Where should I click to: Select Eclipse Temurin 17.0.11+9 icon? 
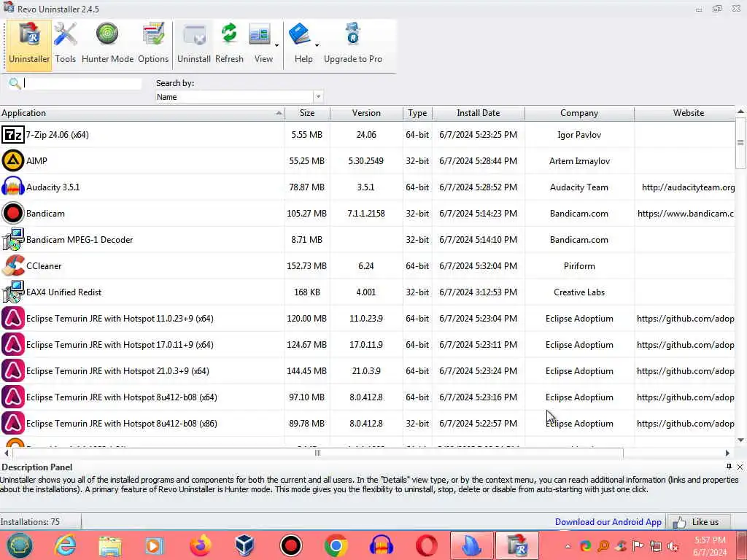(x=13, y=345)
